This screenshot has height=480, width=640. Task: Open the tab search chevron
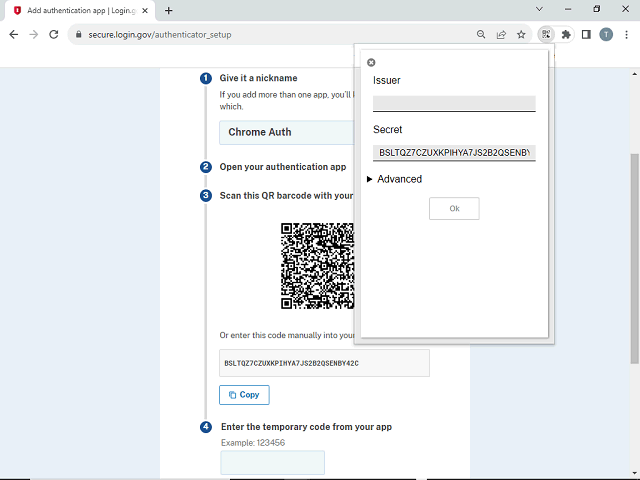(x=539, y=9)
